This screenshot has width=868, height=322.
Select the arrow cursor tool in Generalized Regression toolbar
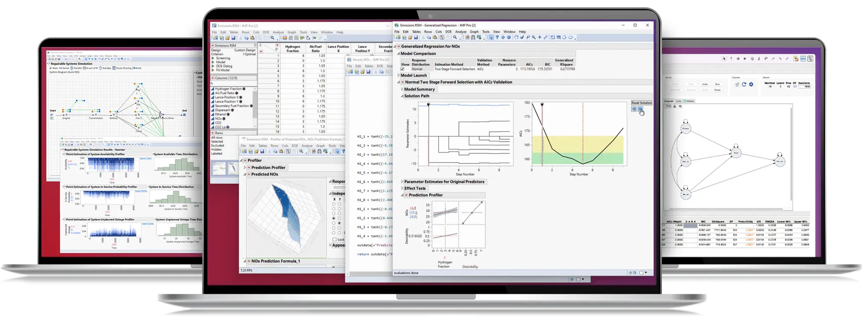(491, 38)
